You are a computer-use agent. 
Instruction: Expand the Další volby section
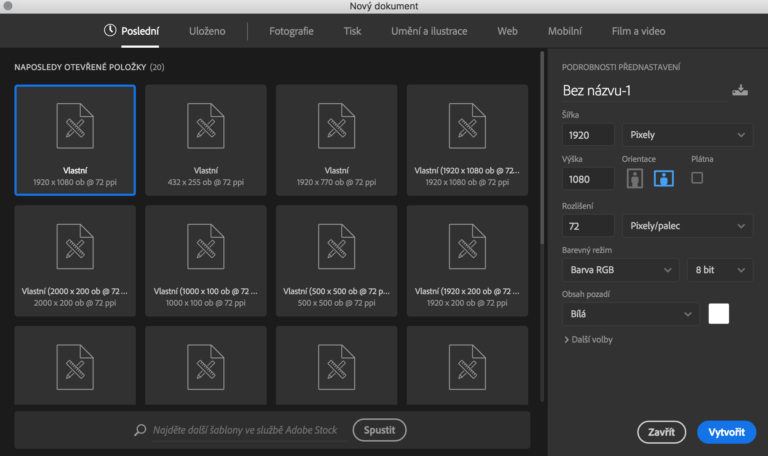589,340
